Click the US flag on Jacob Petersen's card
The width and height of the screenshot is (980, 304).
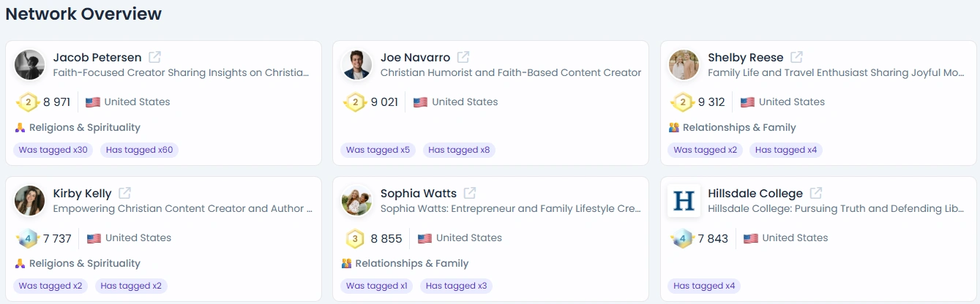click(93, 102)
